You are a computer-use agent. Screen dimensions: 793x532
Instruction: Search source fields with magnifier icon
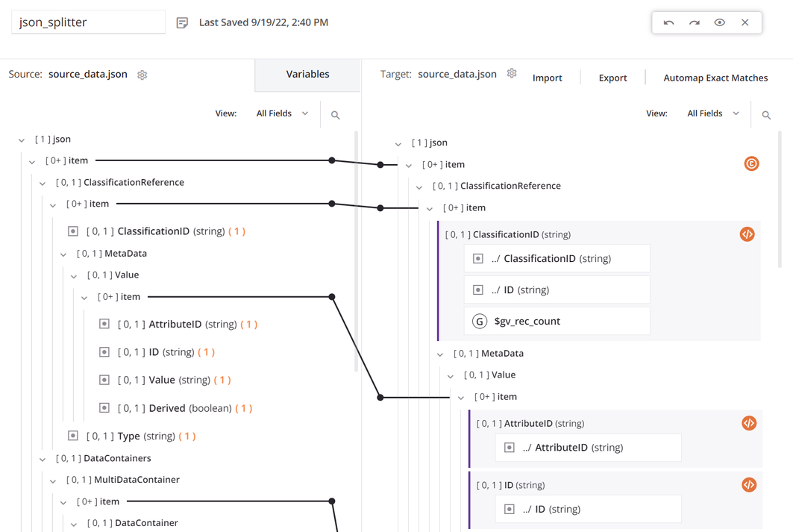click(x=335, y=115)
